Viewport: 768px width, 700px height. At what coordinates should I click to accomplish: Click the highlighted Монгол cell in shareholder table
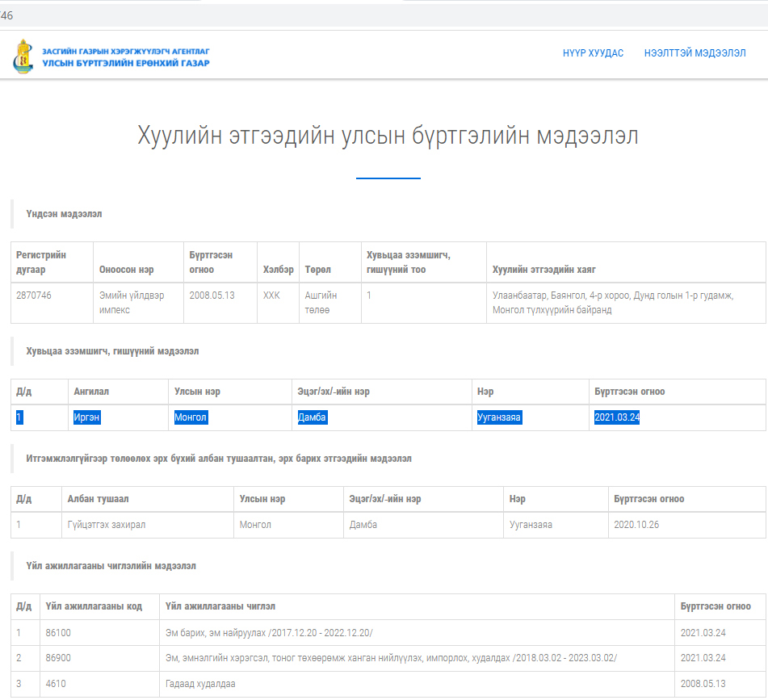point(191,417)
